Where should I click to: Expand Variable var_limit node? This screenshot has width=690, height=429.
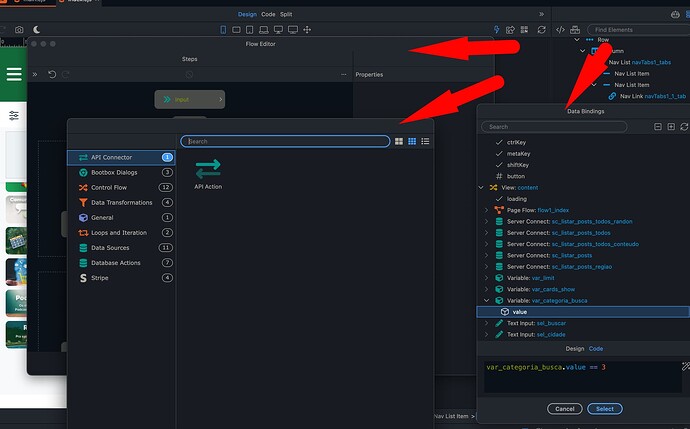[x=486, y=278]
